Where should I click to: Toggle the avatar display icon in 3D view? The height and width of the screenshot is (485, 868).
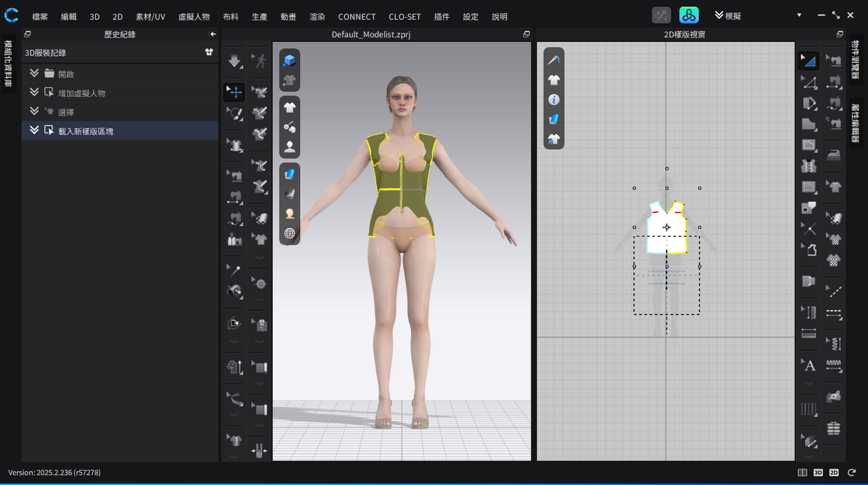[290, 147]
